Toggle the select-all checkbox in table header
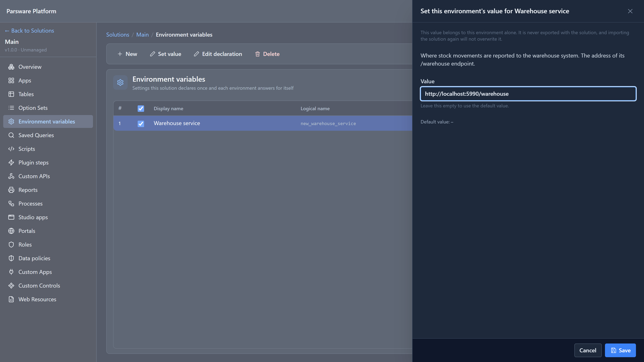Screen dimensions: 644x362 click(141, 108)
